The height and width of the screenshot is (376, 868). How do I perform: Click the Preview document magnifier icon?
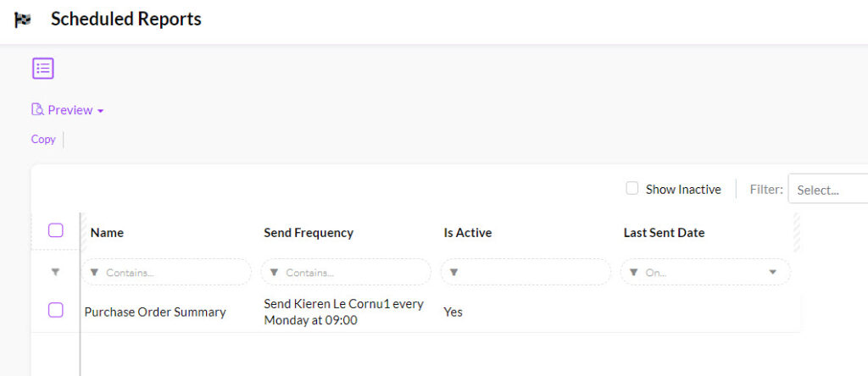tap(37, 109)
